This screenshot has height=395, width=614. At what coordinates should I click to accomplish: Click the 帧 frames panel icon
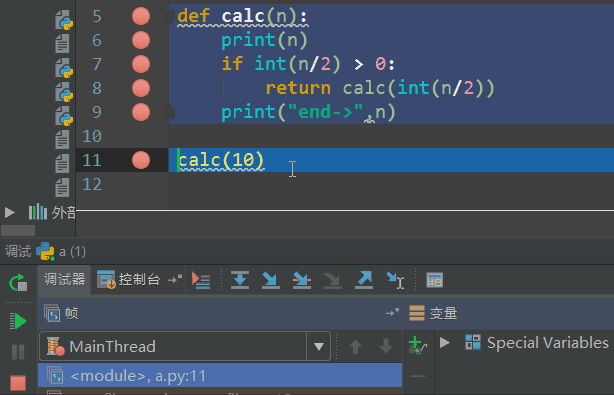(52, 313)
